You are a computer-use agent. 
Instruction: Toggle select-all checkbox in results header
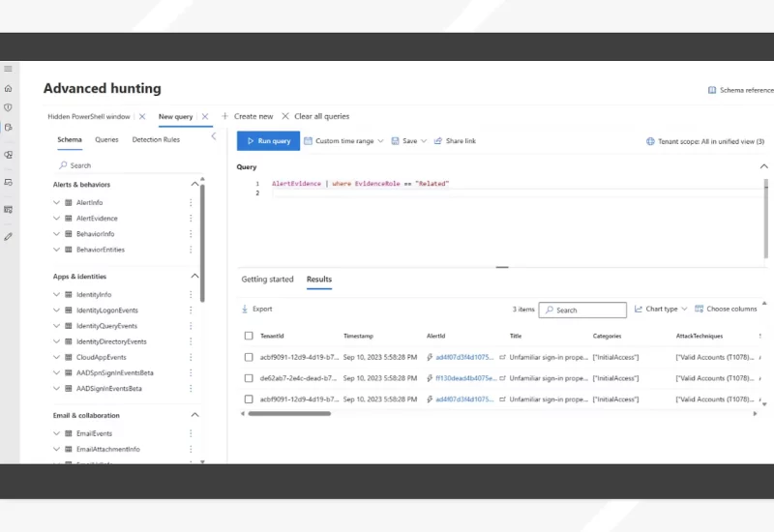coord(249,336)
